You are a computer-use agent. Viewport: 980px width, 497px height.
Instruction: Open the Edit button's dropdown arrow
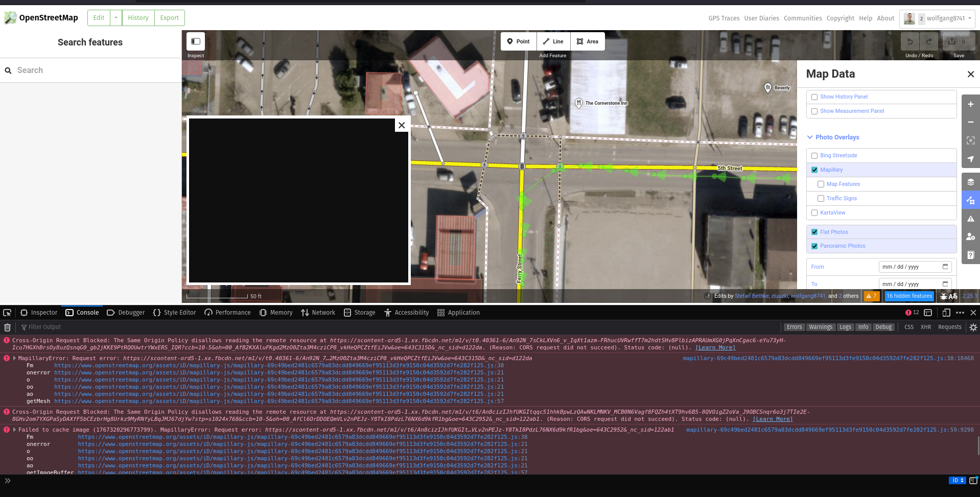point(115,17)
